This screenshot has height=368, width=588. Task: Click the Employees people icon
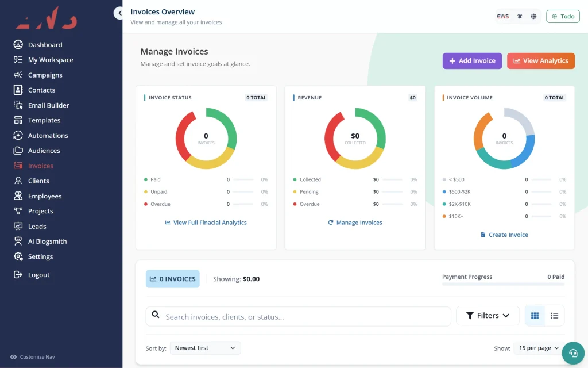[18, 195]
